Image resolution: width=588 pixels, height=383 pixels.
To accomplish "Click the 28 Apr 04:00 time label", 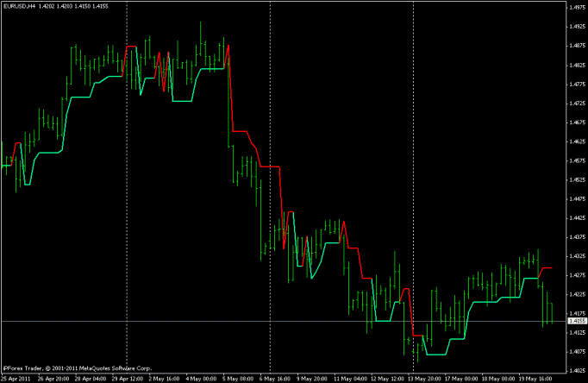I will pyautogui.click(x=91, y=379).
